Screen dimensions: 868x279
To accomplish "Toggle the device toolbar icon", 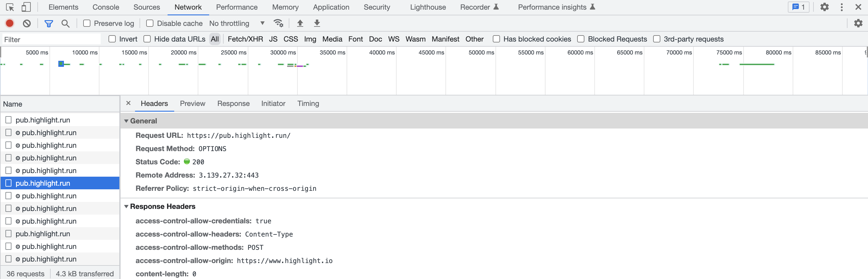I will (x=26, y=7).
